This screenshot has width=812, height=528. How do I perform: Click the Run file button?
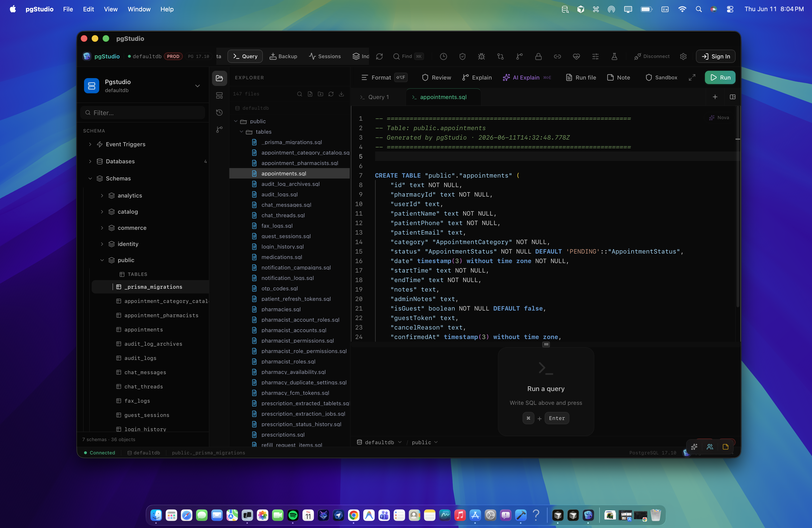point(581,77)
